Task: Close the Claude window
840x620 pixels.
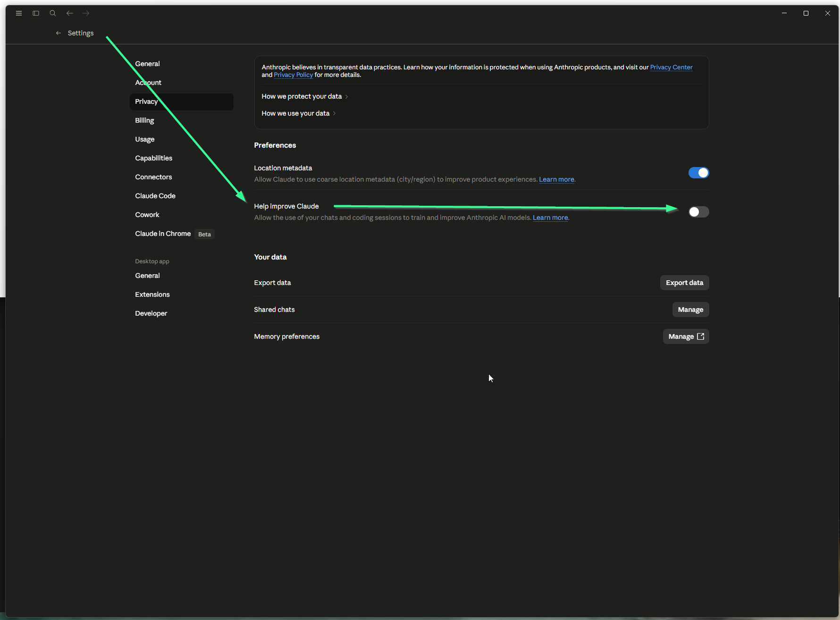Action: point(828,13)
